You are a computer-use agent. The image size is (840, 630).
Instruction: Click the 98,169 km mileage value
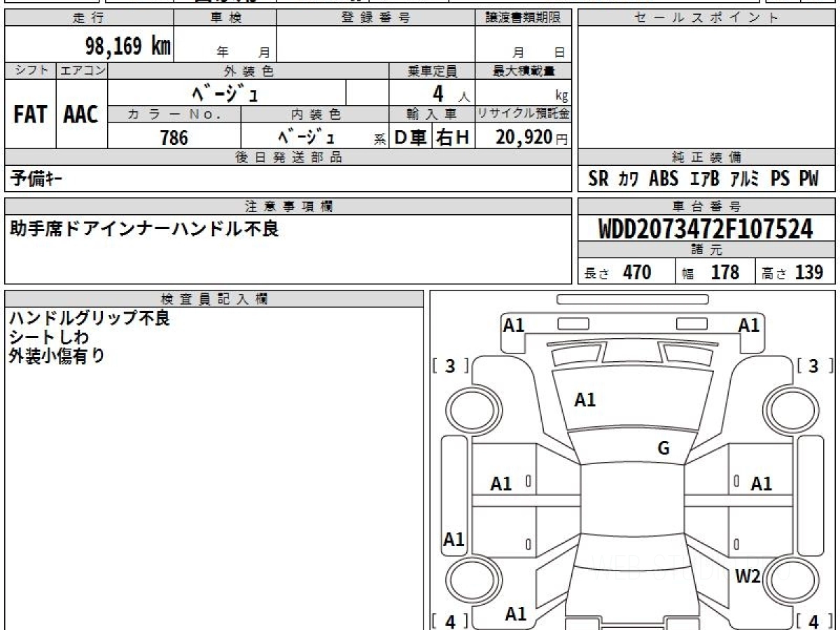tap(127, 46)
